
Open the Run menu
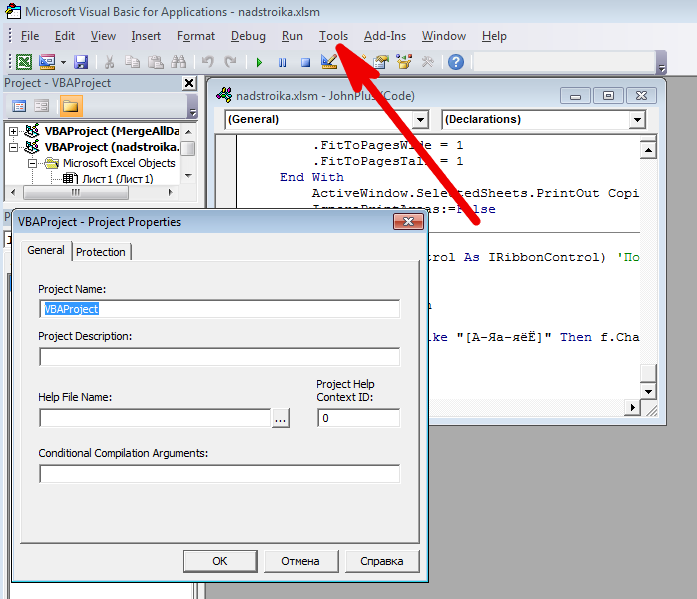(x=292, y=36)
